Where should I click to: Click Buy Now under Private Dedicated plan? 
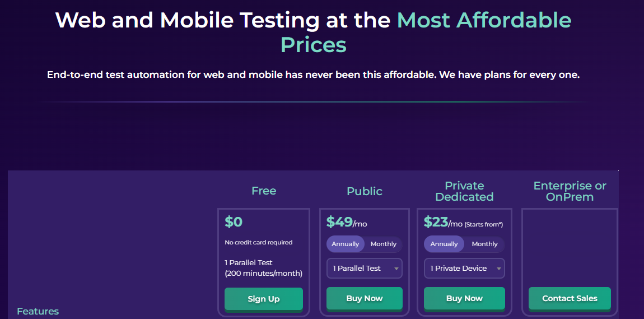click(x=464, y=298)
